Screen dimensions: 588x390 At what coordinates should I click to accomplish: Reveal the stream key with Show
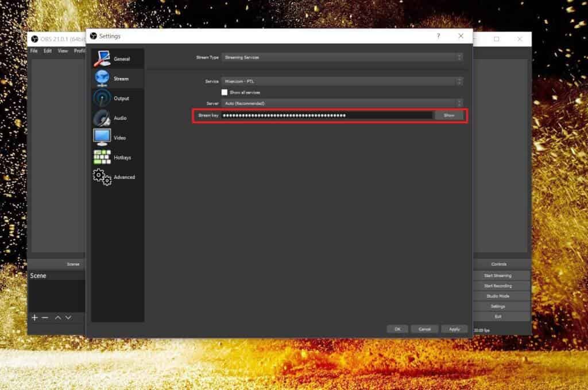pyautogui.click(x=449, y=115)
